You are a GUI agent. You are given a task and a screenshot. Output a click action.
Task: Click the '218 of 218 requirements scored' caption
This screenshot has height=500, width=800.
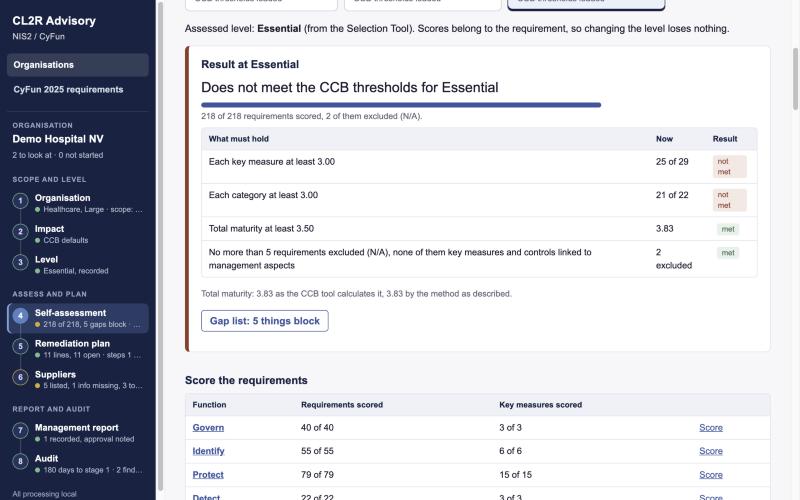click(x=311, y=116)
